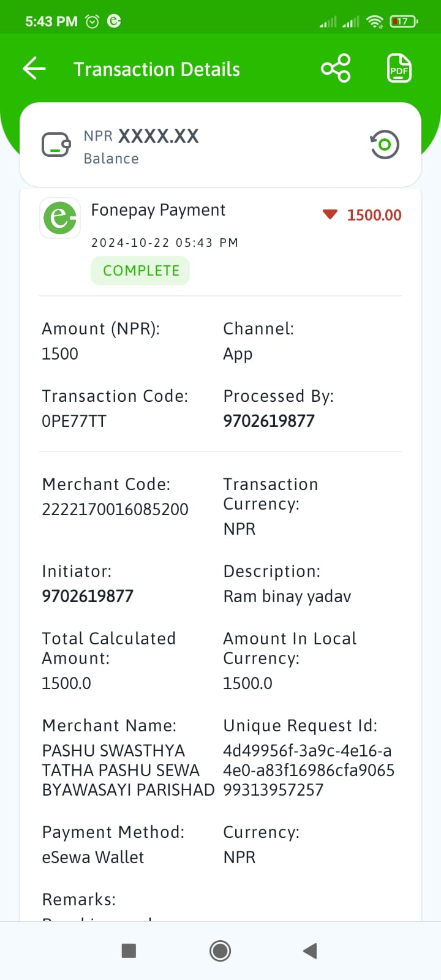441x980 pixels.
Task: Tap the Android home circle button
Action: [x=220, y=951]
